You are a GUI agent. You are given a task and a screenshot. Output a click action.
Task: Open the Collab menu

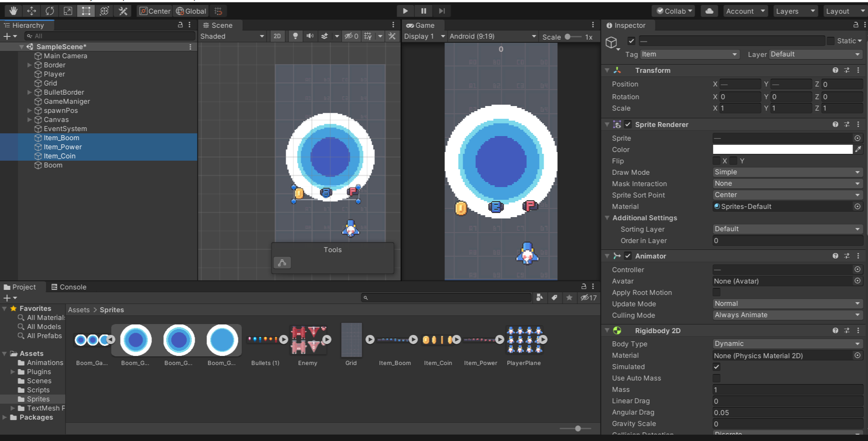[x=673, y=11]
